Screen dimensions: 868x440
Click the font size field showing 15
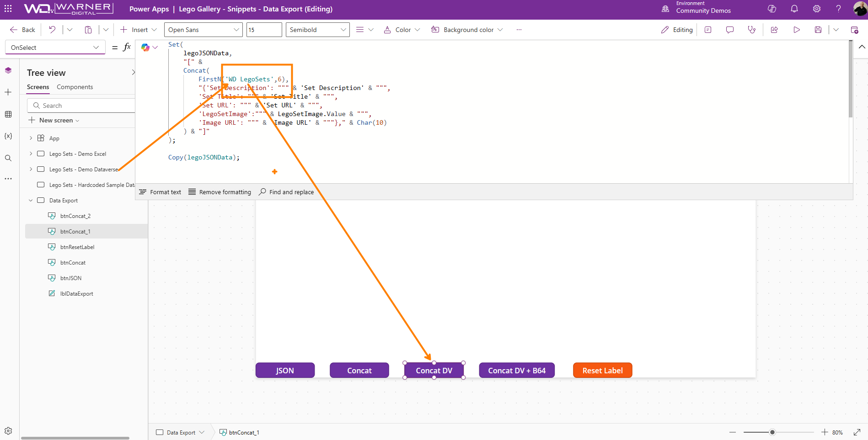pos(264,30)
